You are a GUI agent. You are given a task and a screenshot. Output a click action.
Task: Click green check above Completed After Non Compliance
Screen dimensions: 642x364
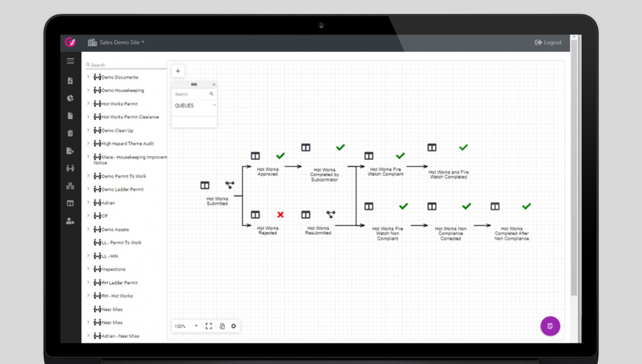click(527, 206)
